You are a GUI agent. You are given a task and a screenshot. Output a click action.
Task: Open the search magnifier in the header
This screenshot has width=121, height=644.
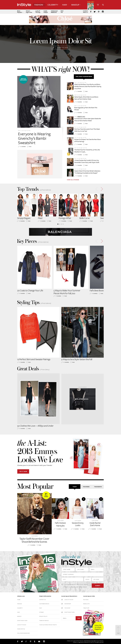click(x=103, y=5)
